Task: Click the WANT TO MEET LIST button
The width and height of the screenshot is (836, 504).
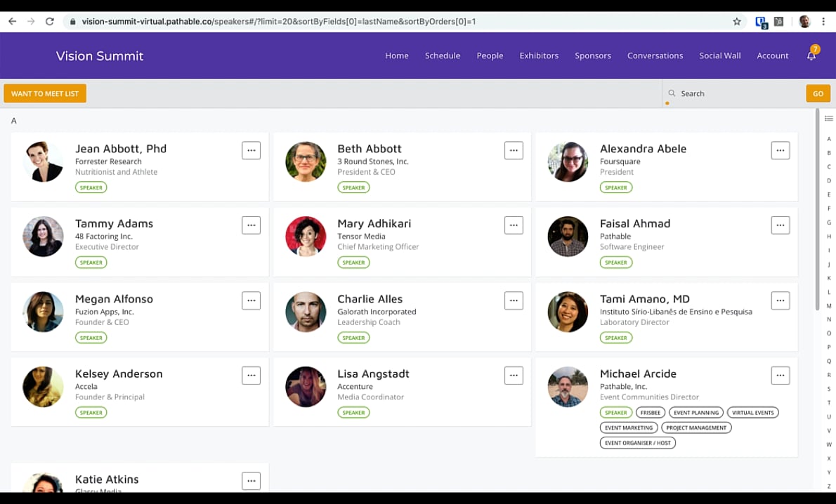Action: pyautogui.click(x=45, y=93)
